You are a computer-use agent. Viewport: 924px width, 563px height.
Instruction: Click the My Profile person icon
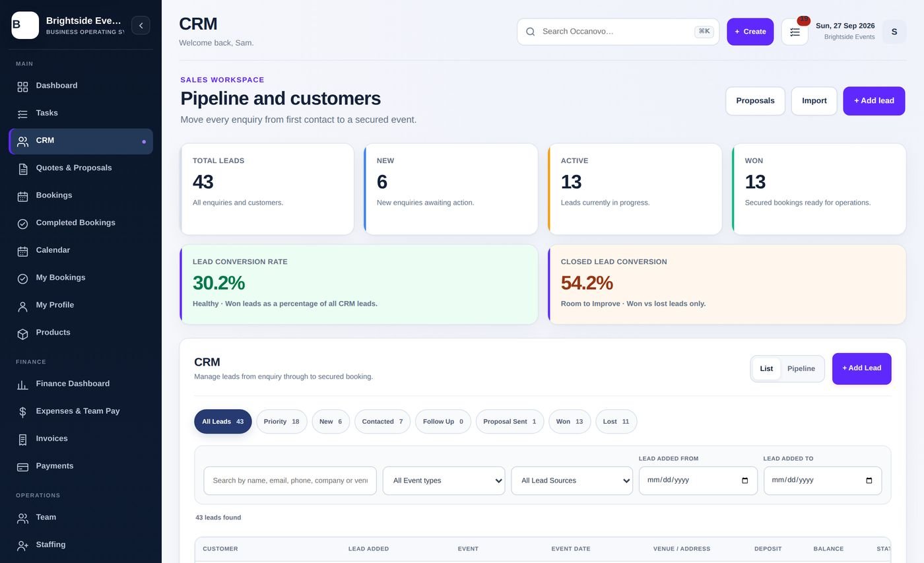point(22,306)
